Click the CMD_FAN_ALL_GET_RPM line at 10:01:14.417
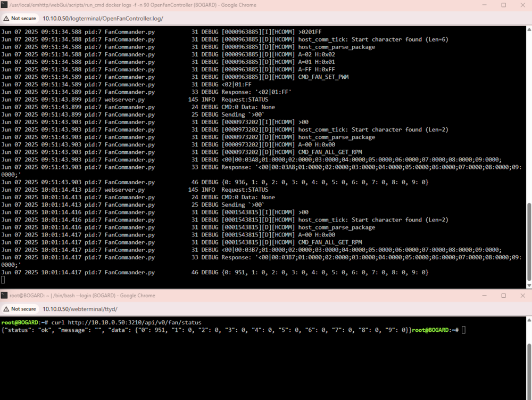 [x=181, y=242]
